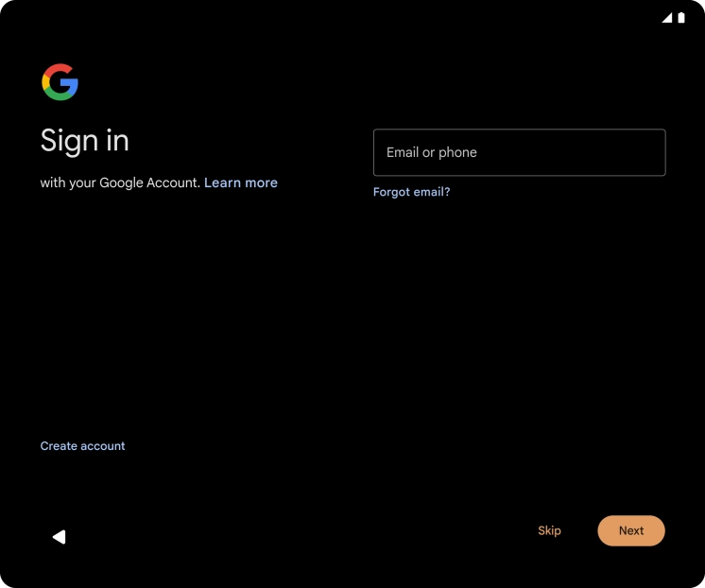Open the Create account link
This screenshot has width=705, height=588.
[x=82, y=446]
